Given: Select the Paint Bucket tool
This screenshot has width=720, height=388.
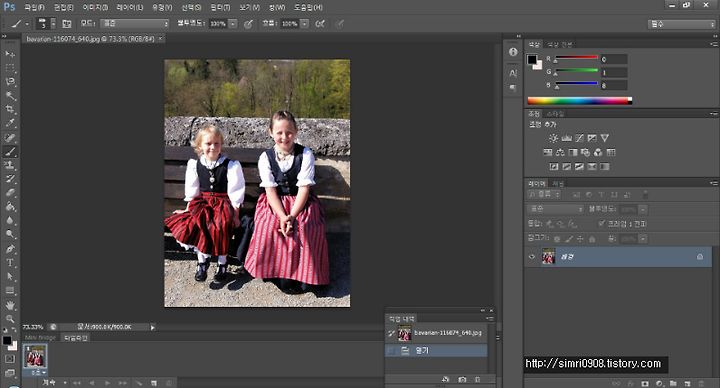Looking at the screenshot, I should tap(10, 207).
